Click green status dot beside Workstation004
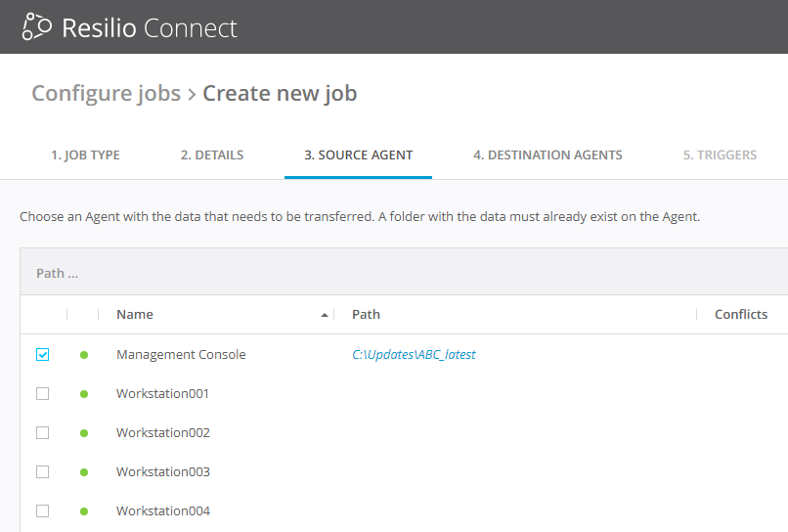788x532 pixels. click(x=84, y=511)
